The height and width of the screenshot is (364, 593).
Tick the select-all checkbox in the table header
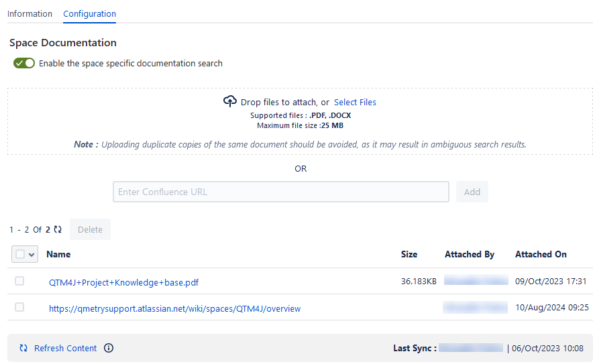20,255
